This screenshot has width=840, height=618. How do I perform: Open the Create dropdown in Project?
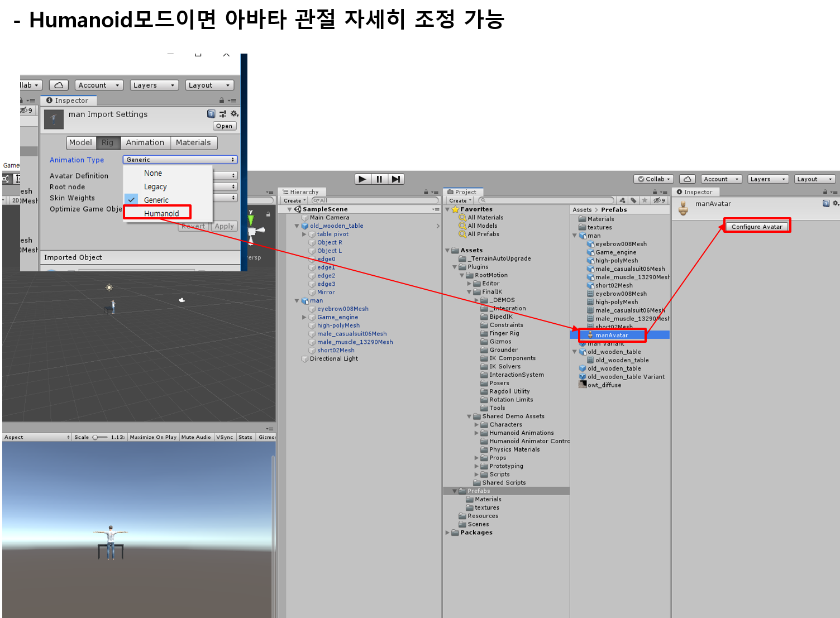[x=460, y=200]
